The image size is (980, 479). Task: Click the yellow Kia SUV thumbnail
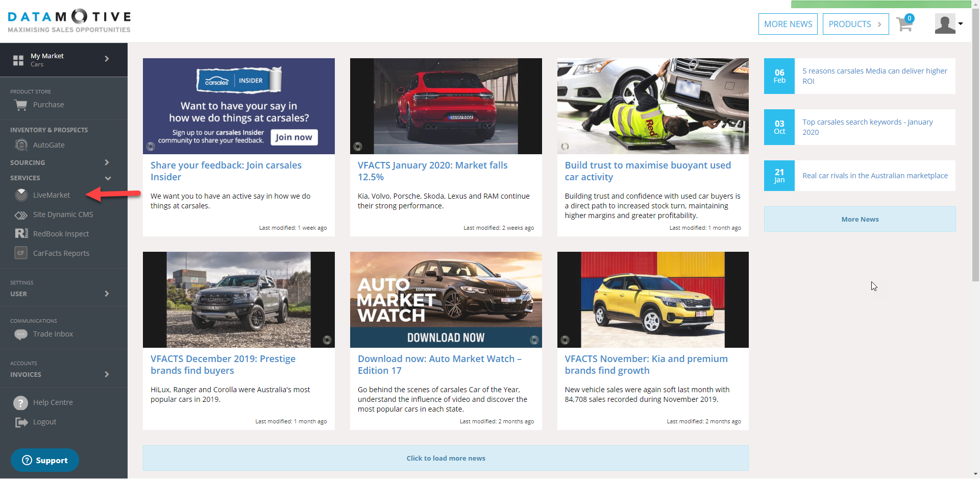pos(653,300)
